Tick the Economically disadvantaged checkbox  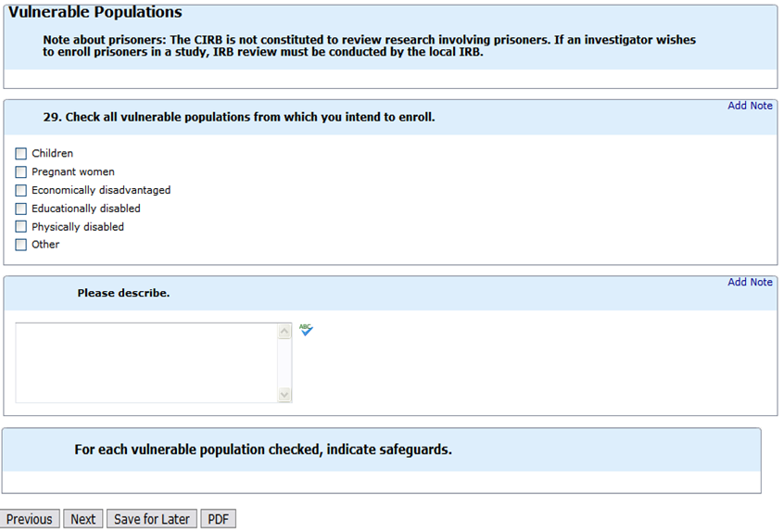click(x=21, y=190)
